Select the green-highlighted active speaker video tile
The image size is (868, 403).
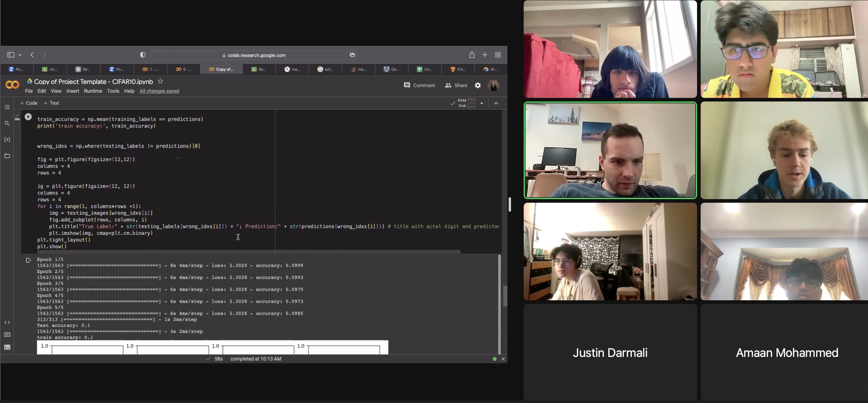click(610, 150)
